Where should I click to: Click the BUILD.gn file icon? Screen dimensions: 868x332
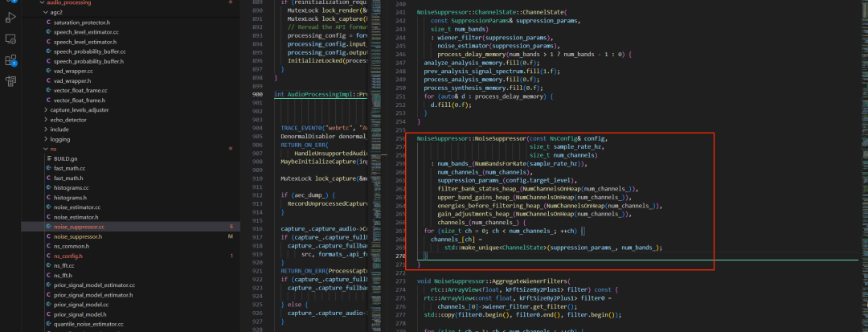48,159
